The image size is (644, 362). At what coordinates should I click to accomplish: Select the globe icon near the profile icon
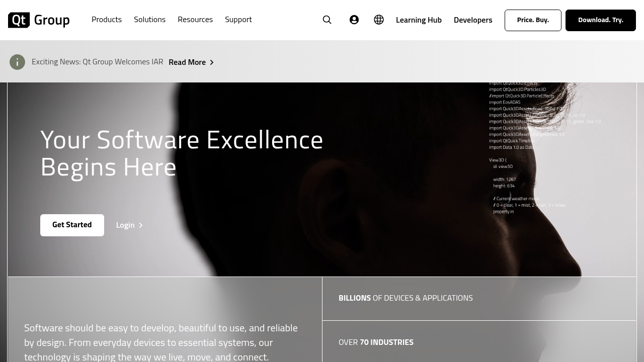click(378, 20)
